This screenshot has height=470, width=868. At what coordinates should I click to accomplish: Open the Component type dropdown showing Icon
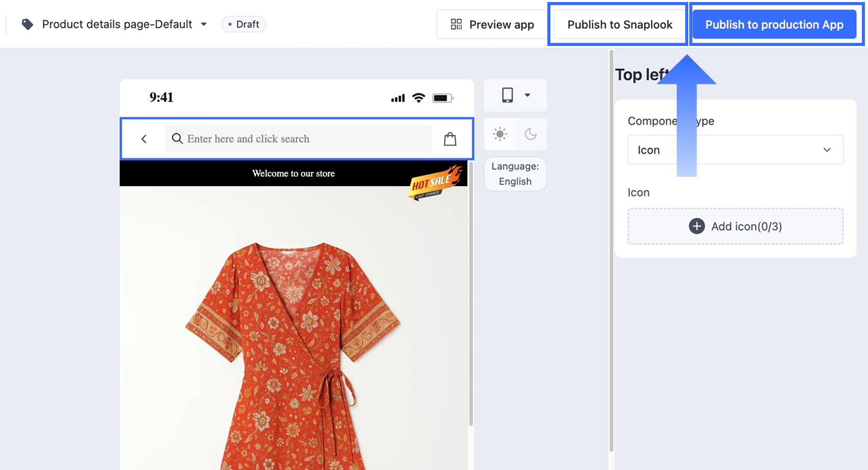click(x=735, y=150)
